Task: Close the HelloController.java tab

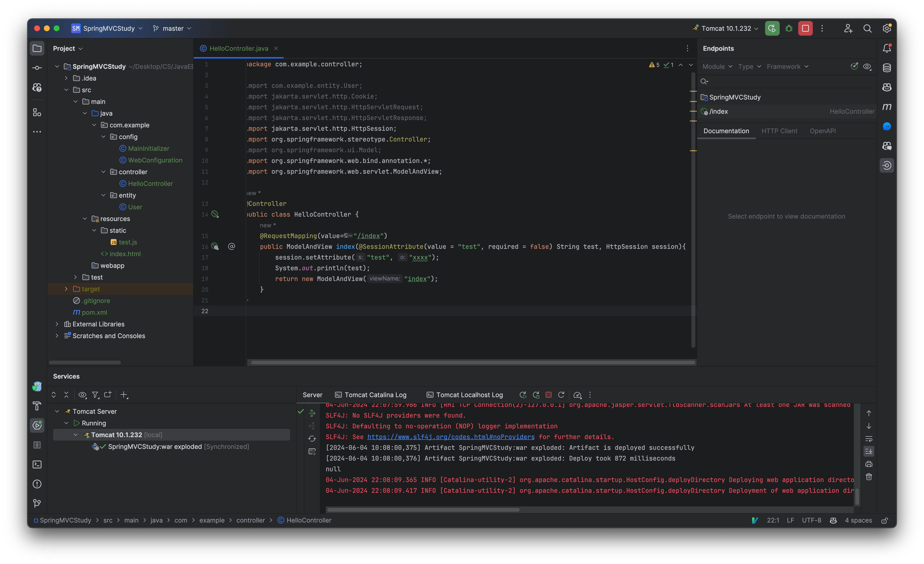Action: coord(276,48)
